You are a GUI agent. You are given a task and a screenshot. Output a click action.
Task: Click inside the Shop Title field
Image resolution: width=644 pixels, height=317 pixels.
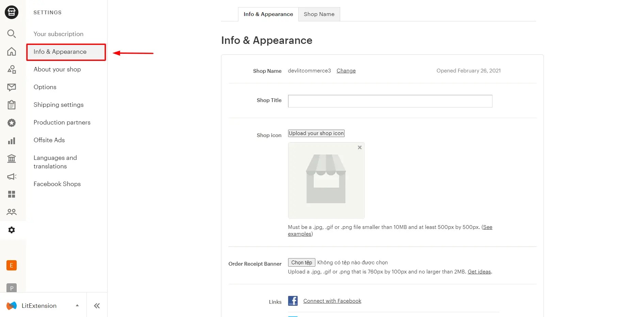390,101
